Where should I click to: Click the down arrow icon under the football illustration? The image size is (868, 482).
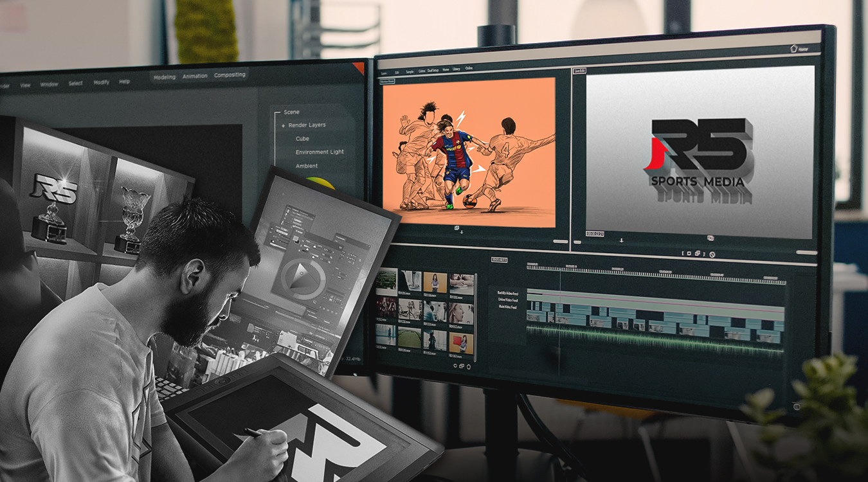(461, 232)
